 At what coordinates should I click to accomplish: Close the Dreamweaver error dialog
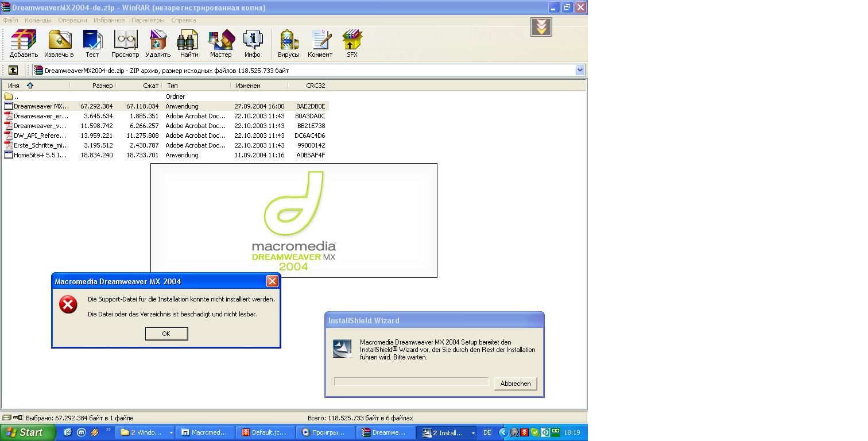272,281
